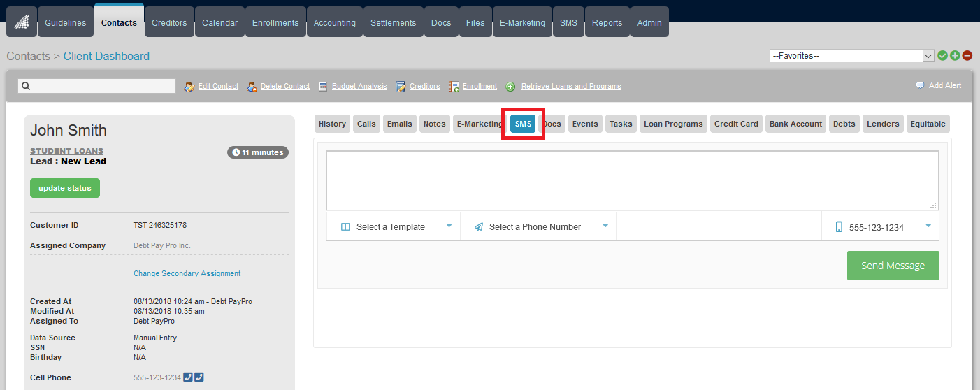Image resolution: width=980 pixels, height=390 pixels.
Task: Click the Edit Contact link
Action: (218, 87)
